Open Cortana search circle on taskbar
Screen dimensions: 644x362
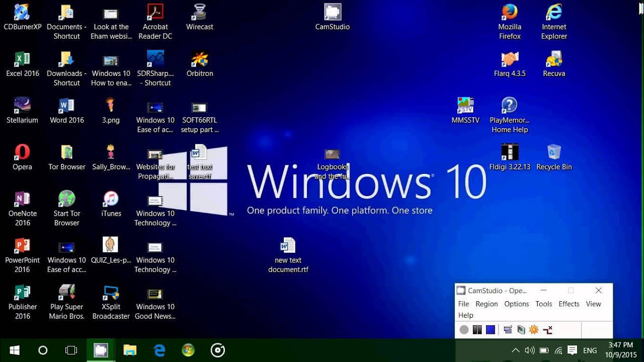[43, 350]
